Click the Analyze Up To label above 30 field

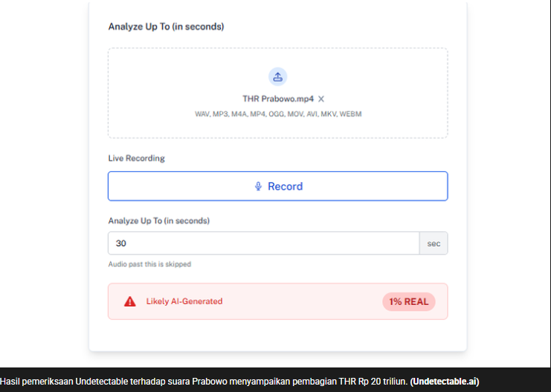[x=159, y=221]
